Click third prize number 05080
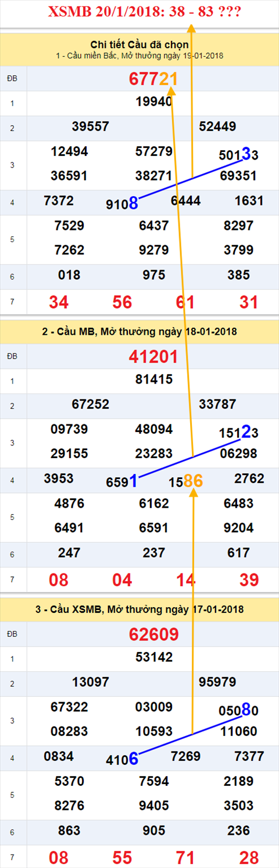279x868 pixels. [x=238, y=710]
